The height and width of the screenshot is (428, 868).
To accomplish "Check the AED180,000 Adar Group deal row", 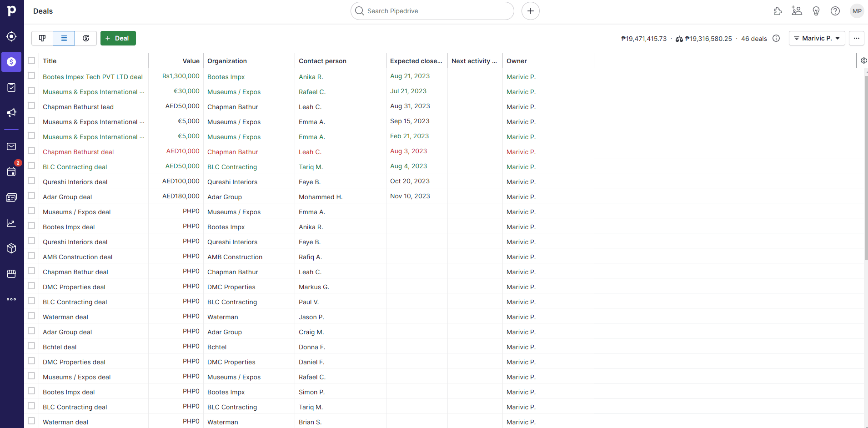I will point(31,196).
